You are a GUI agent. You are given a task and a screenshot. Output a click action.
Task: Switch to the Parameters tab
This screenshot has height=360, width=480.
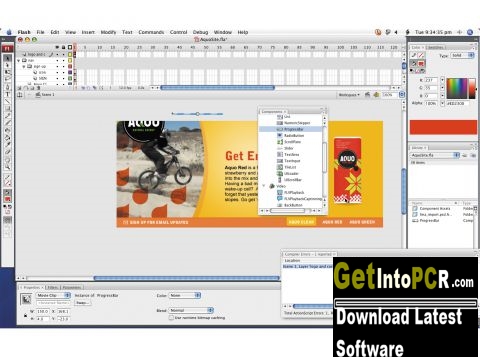[x=72, y=287]
